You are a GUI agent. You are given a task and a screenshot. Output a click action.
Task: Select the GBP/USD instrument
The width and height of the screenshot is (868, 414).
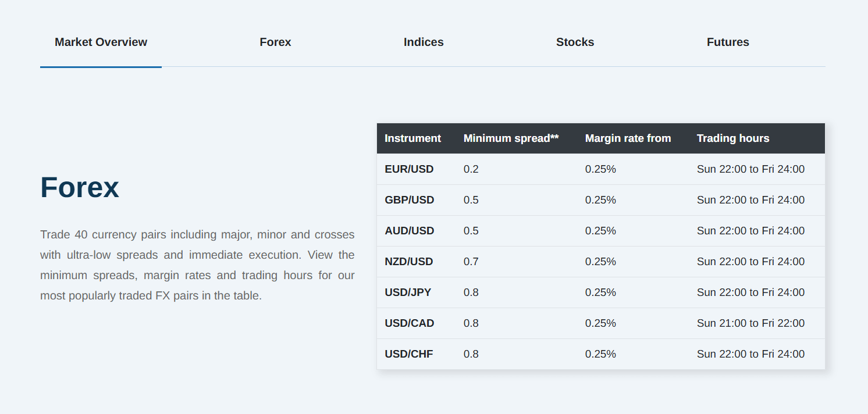point(410,200)
